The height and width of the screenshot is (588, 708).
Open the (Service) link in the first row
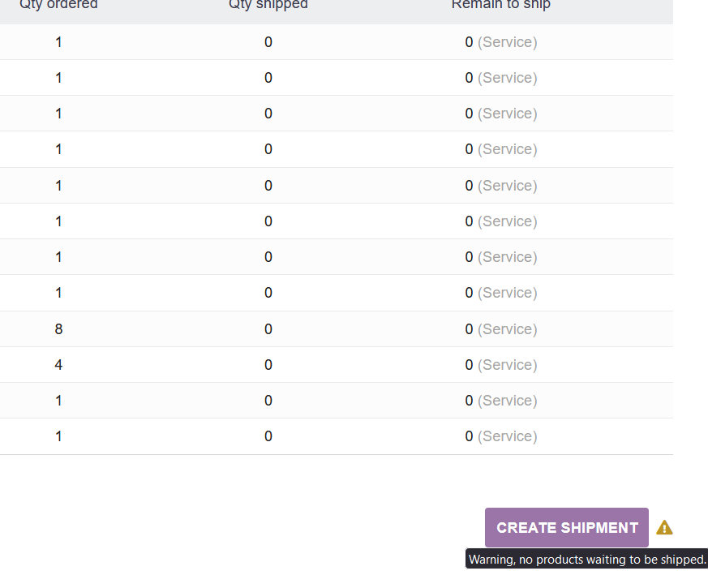point(508,42)
